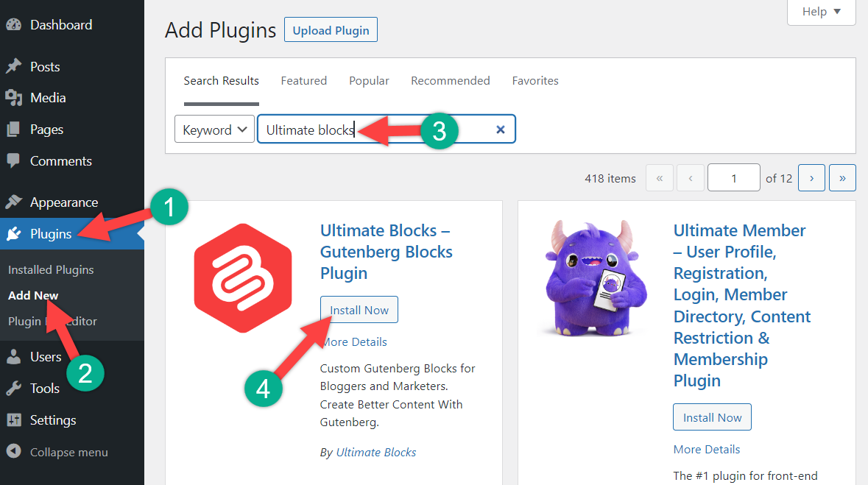
Task: Open the Favorites tab
Action: coord(535,81)
